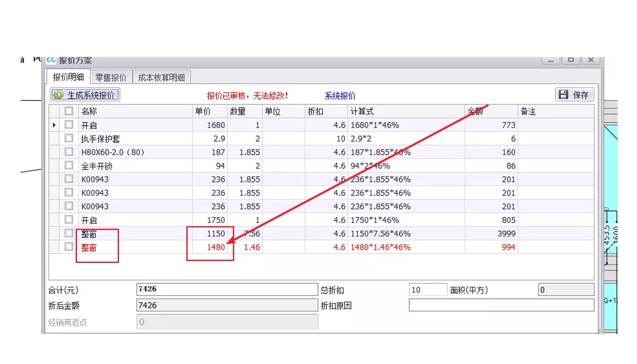Enable the checkbox for red 整窗 row
637x364 pixels.
pyautogui.click(x=69, y=247)
